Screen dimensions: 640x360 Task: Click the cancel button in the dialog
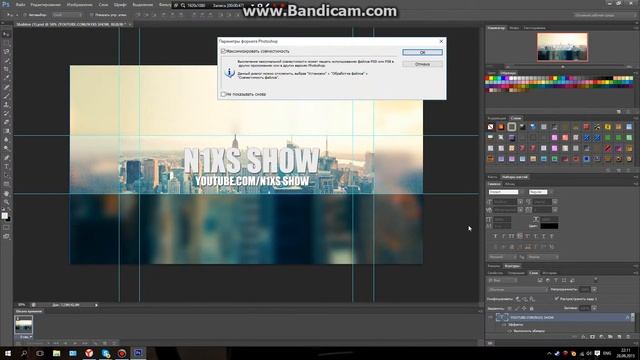tap(422, 64)
